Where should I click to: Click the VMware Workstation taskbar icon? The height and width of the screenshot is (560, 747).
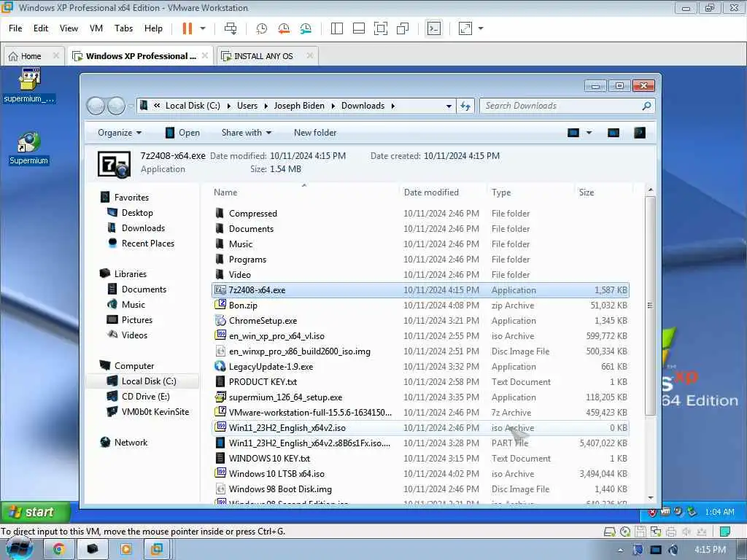[x=157, y=549]
